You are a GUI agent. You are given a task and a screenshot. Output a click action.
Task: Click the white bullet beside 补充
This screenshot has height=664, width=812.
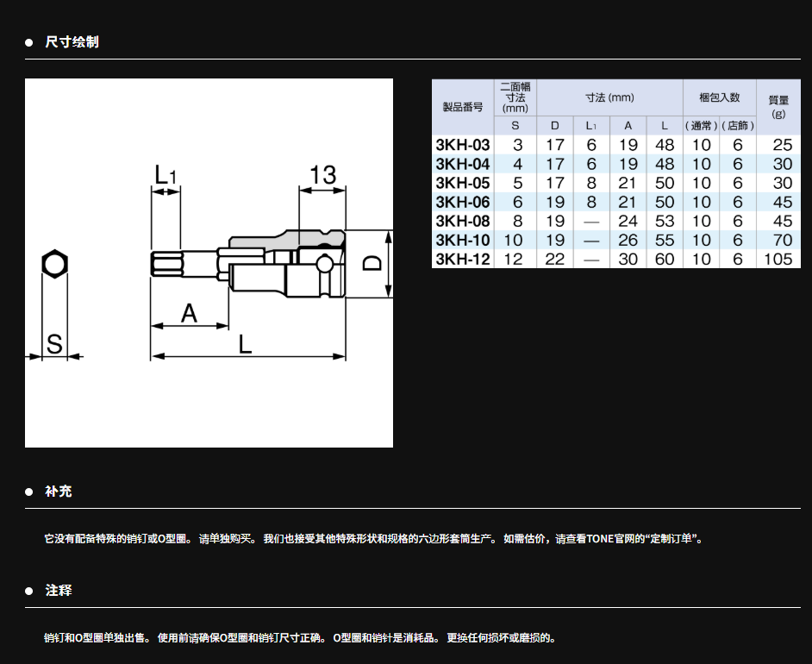[28, 492]
